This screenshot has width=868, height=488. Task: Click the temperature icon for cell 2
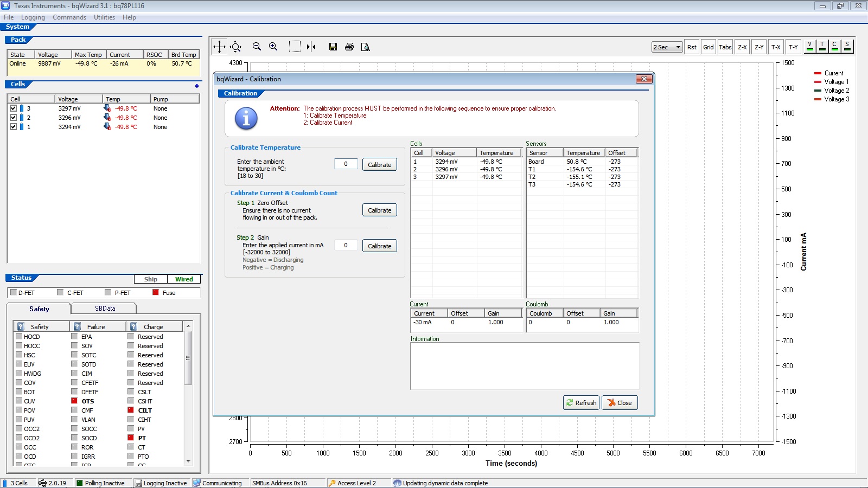[x=107, y=117]
